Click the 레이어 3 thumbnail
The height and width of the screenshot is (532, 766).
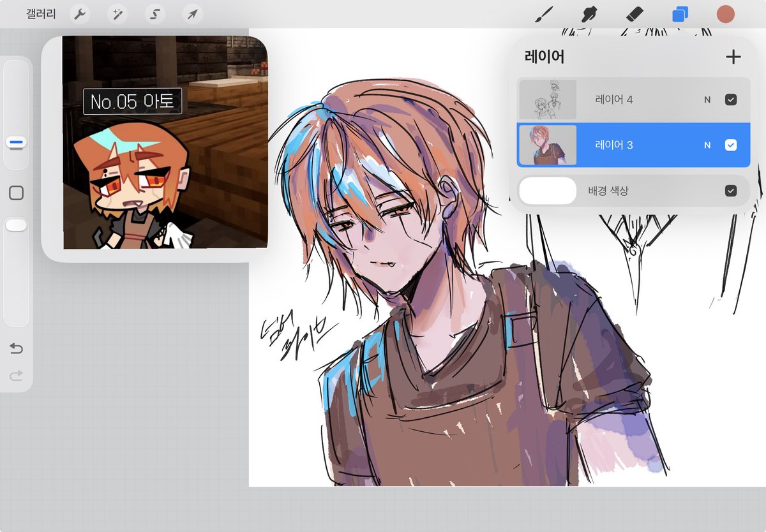coord(548,145)
